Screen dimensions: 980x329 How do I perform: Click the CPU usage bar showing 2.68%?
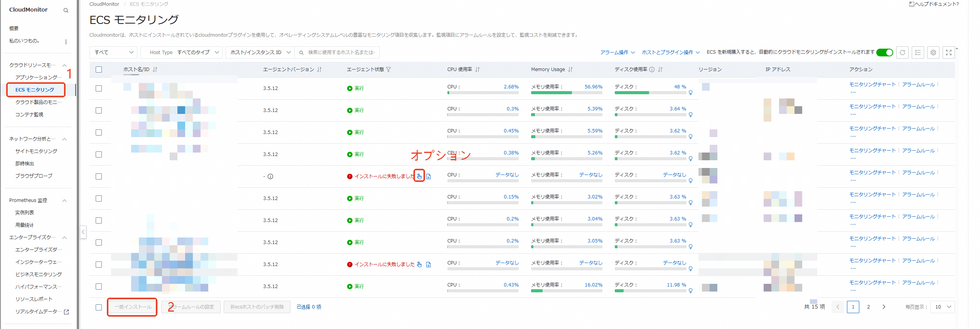point(483,93)
